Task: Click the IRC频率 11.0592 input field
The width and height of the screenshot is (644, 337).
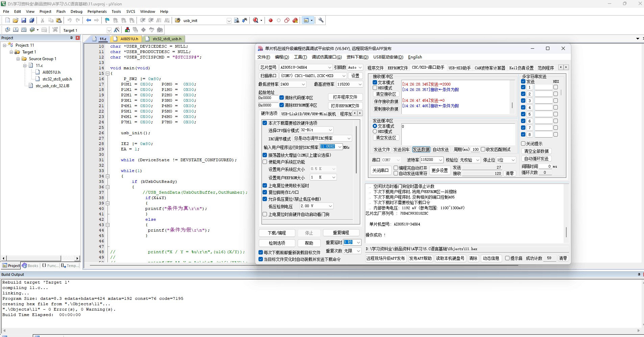Action: (328, 147)
